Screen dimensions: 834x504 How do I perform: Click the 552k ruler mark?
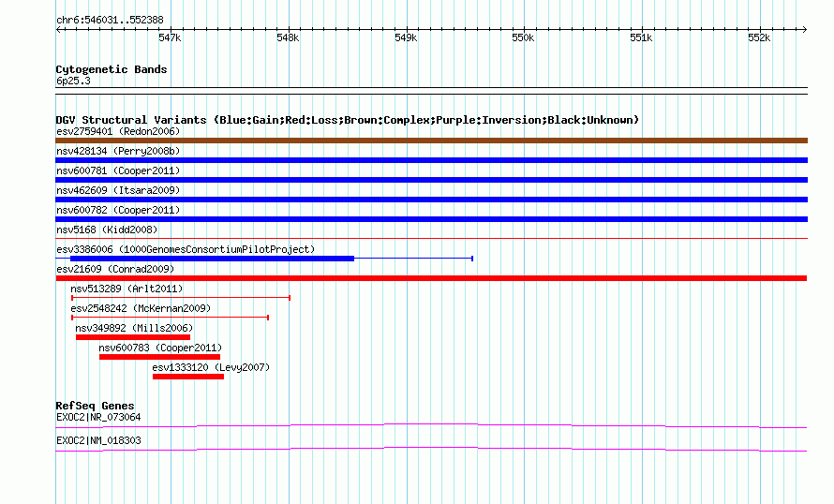pyautogui.click(x=759, y=37)
